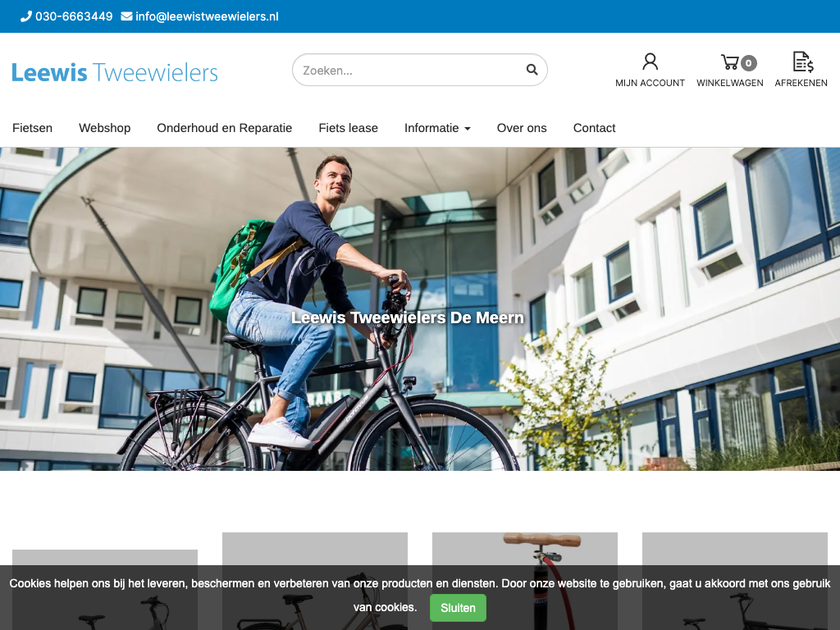Click the Leewis Tweewielers logo
The height and width of the screenshot is (630, 840).
(x=115, y=72)
